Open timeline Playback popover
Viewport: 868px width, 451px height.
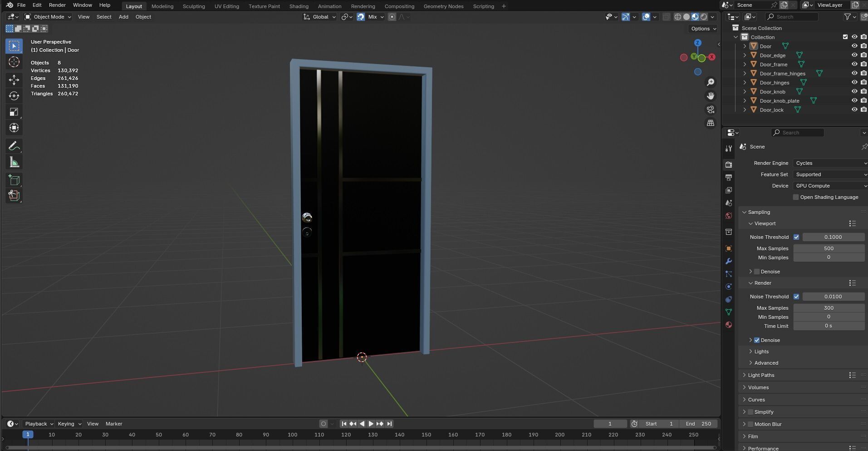tap(39, 424)
